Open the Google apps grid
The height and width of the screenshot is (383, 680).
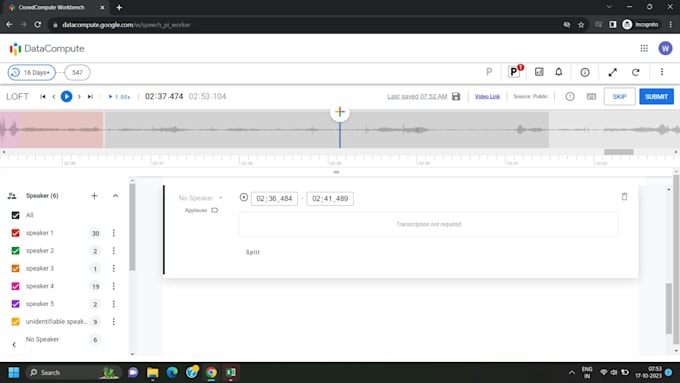[644, 49]
